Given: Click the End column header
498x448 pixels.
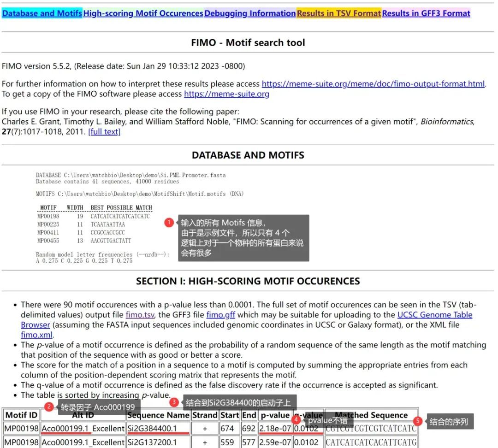Looking at the screenshot, I should click(x=249, y=415).
